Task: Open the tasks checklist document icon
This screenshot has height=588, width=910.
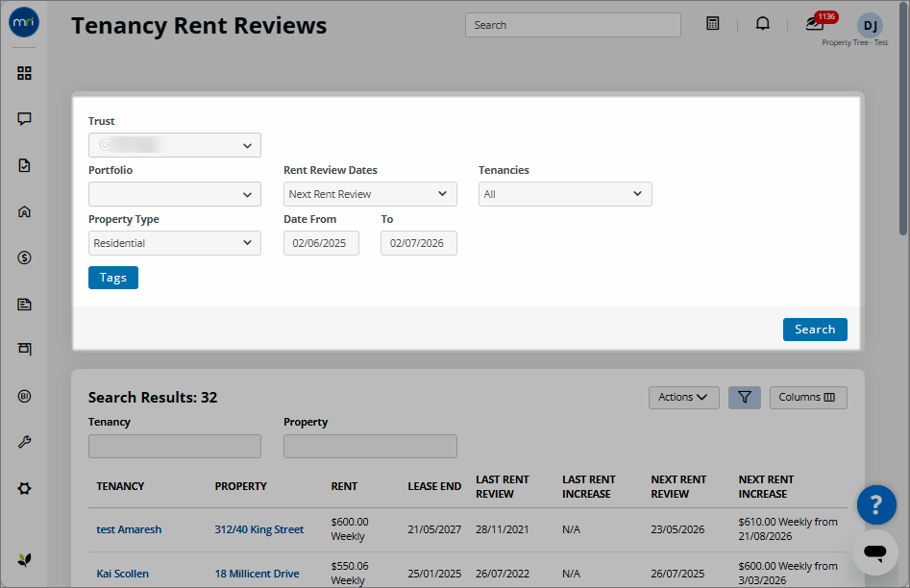Action: click(x=24, y=165)
